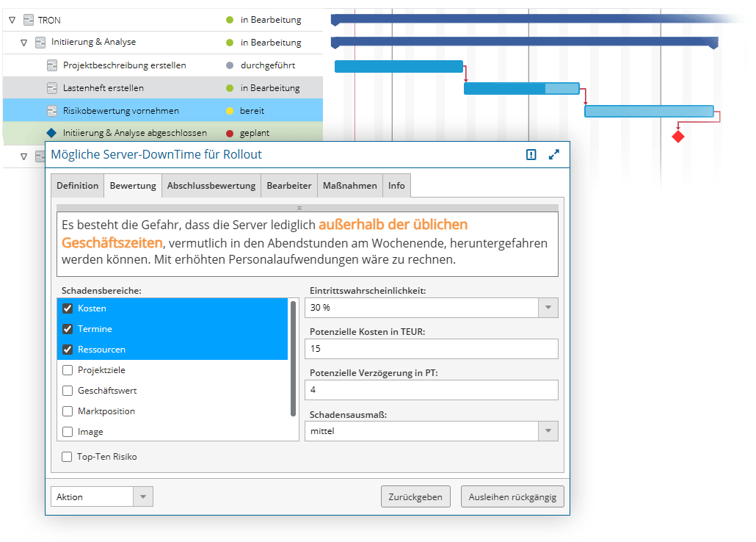The height and width of the screenshot is (542, 756).
Task: Check the Top-Ten Risiko checkbox
Action: click(x=68, y=457)
